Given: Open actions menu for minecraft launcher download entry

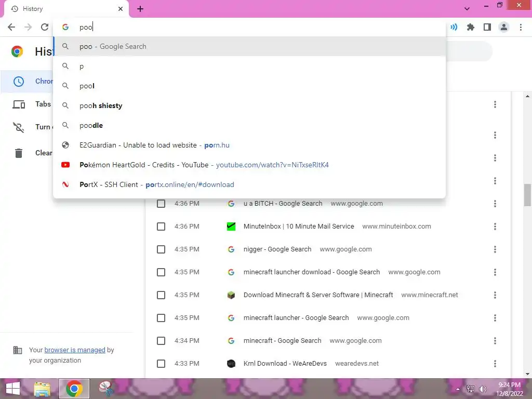Looking at the screenshot, I should (495, 272).
